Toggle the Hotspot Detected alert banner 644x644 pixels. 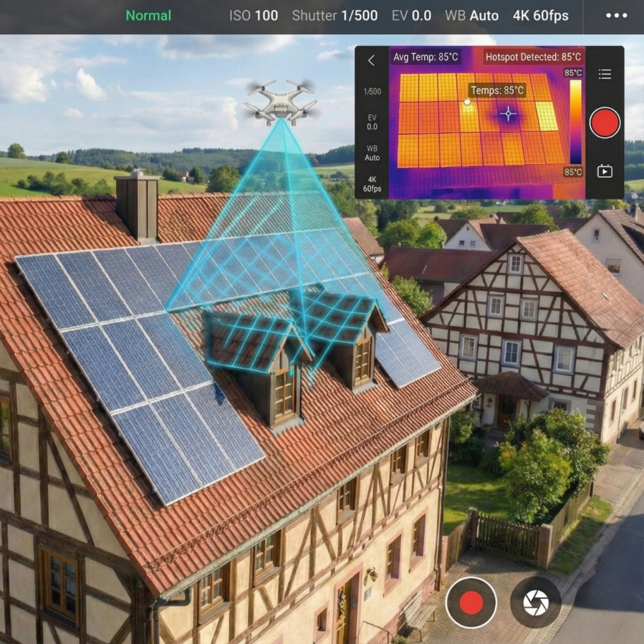(533, 57)
